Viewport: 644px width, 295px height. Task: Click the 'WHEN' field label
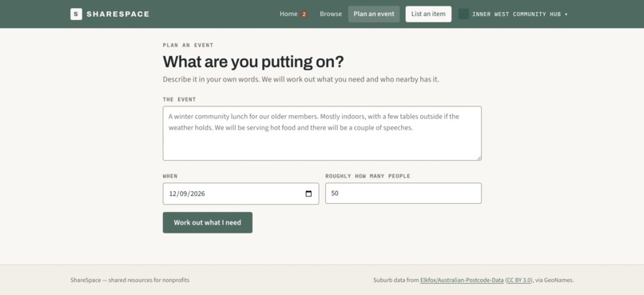[170, 176]
